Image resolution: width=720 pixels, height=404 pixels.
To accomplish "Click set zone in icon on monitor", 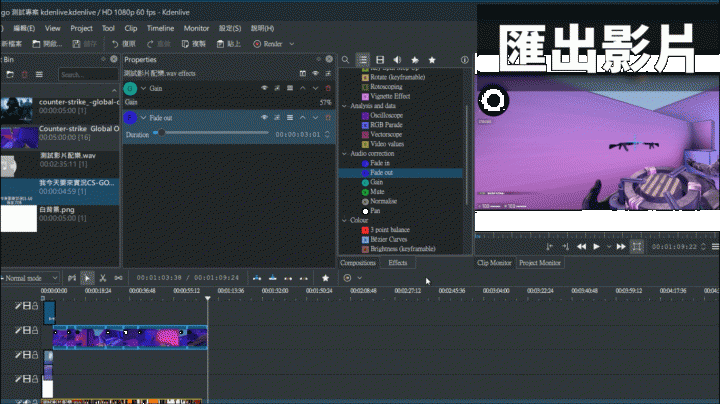I will click(550, 247).
